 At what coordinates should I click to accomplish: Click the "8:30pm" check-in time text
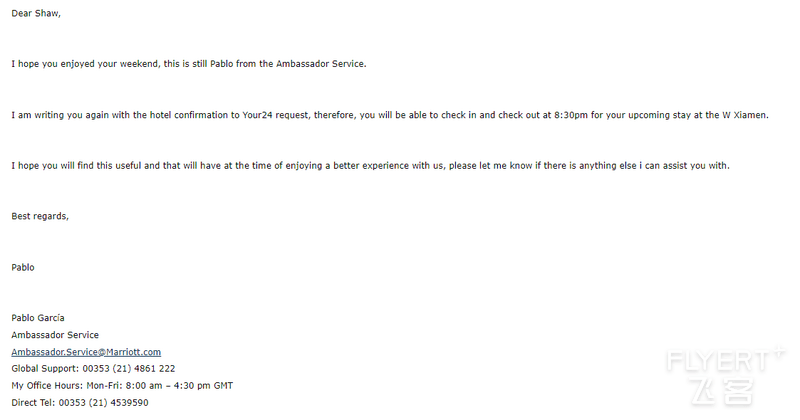click(x=571, y=115)
